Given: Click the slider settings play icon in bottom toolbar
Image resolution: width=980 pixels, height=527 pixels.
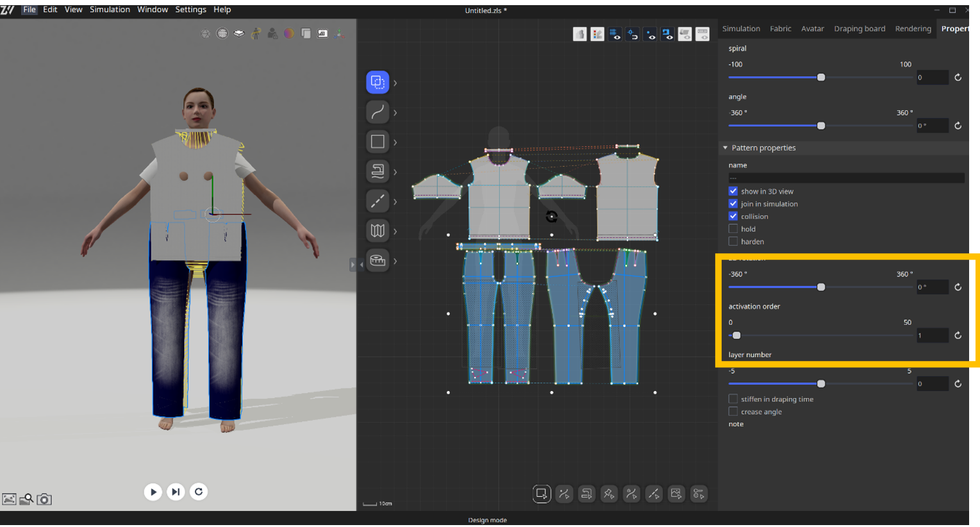Looking at the screenshot, I should pos(699,494).
